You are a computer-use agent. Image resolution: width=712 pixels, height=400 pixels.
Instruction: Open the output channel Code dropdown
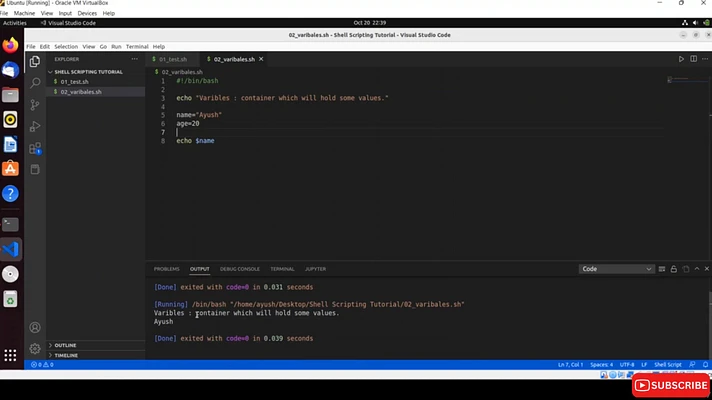[616, 269]
